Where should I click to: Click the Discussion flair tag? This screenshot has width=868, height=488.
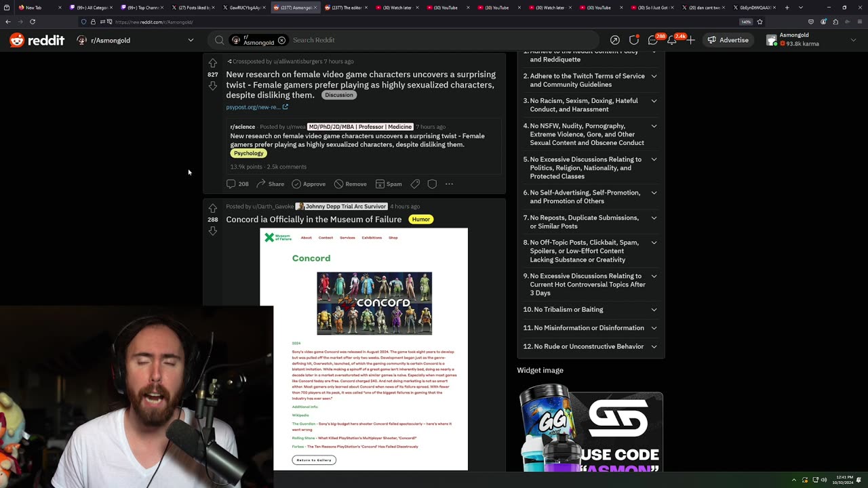pos(339,95)
